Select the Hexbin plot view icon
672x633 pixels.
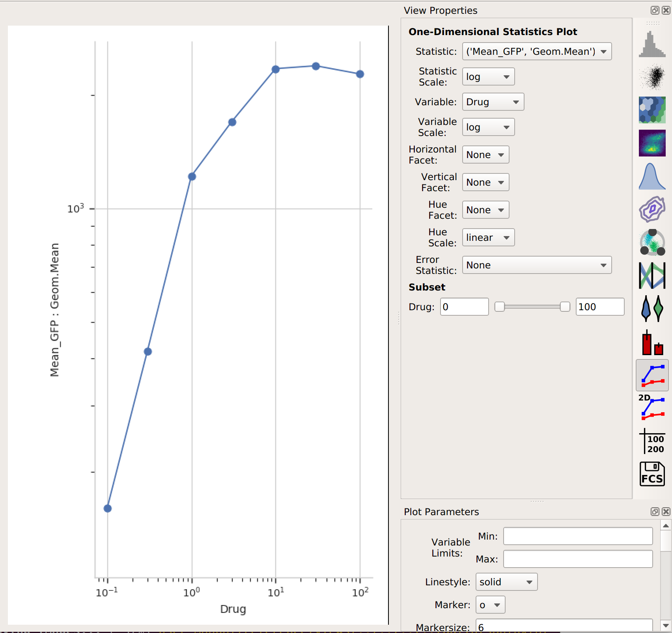click(x=652, y=110)
